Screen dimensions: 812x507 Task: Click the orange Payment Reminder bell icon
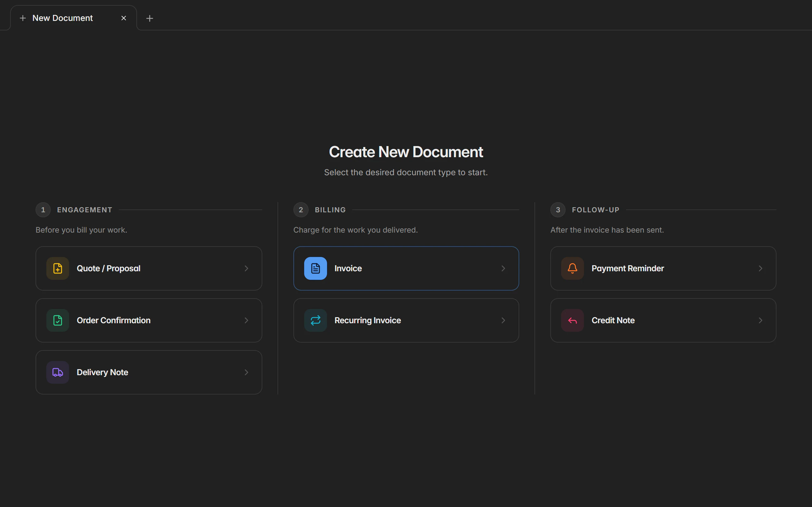tap(573, 268)
